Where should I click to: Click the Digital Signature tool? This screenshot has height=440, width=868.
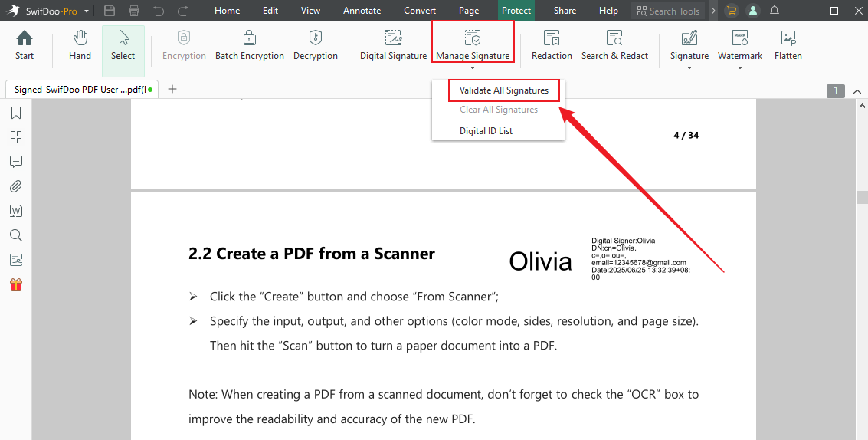(x=393, y=45)
